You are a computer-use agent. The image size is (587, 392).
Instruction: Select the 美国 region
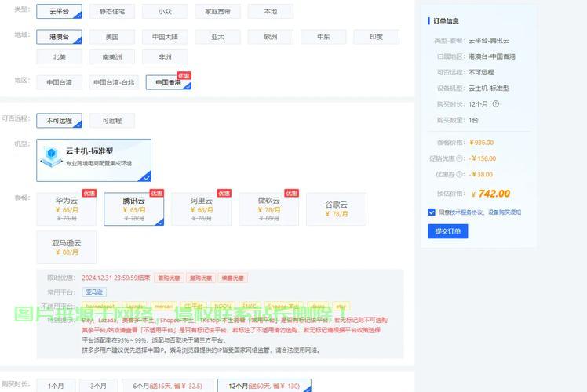[112, 37]
